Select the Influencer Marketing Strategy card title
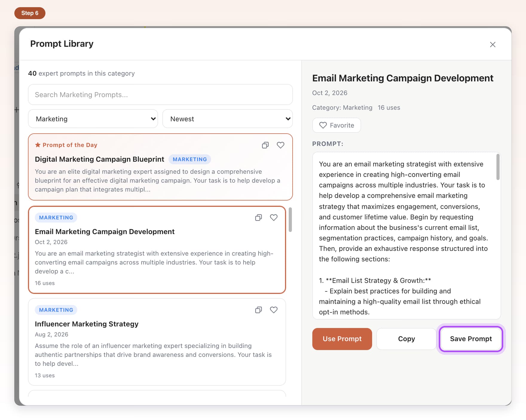Image resolution: width=526 pixels, height=420 pixels. (x=87, y=324)
